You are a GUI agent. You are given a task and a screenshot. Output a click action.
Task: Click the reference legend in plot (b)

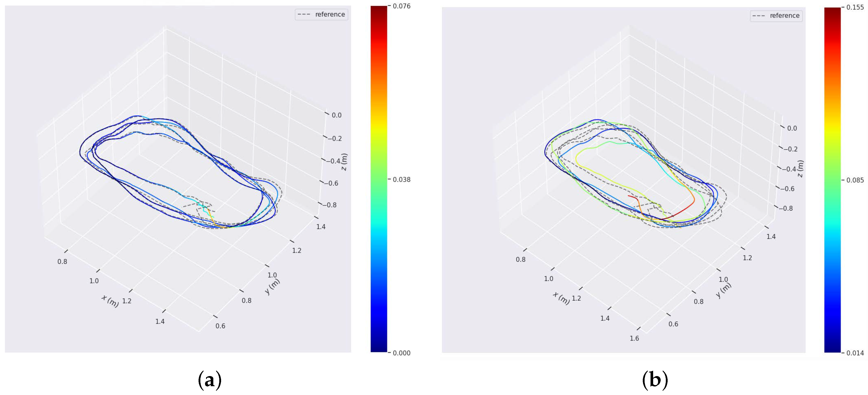tap(776, 16)
